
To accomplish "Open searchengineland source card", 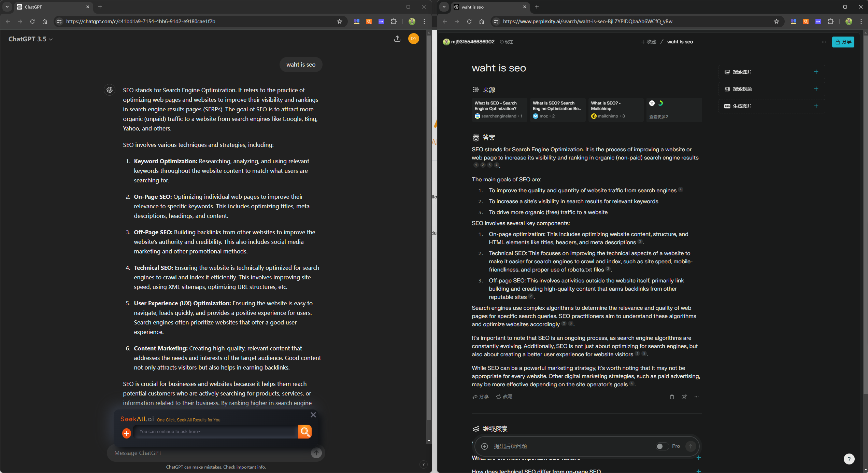I will click(x=499, y=110).
